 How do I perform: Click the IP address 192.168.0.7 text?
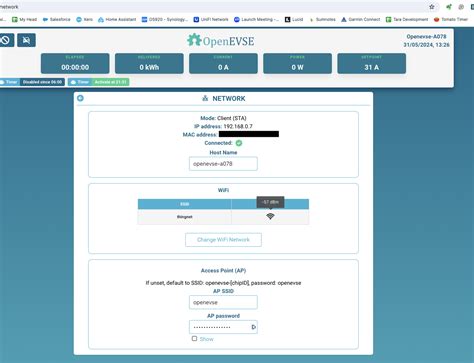click(223, 126)
